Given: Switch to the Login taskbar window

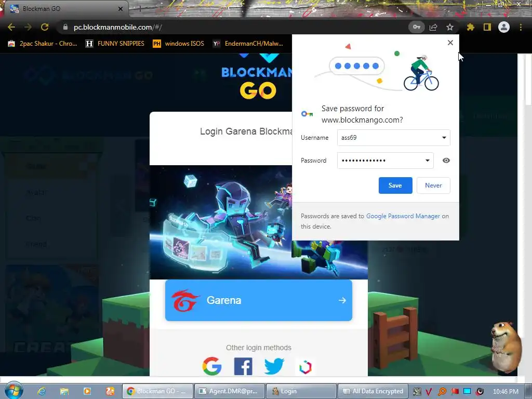Looking at the screenshot, I should point(301,391).
